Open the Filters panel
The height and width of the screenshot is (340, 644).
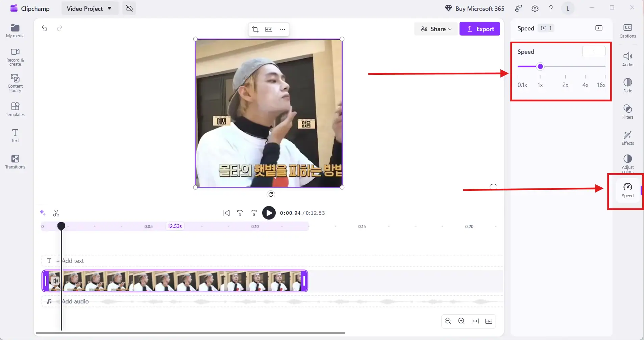[x=627, y=112]
